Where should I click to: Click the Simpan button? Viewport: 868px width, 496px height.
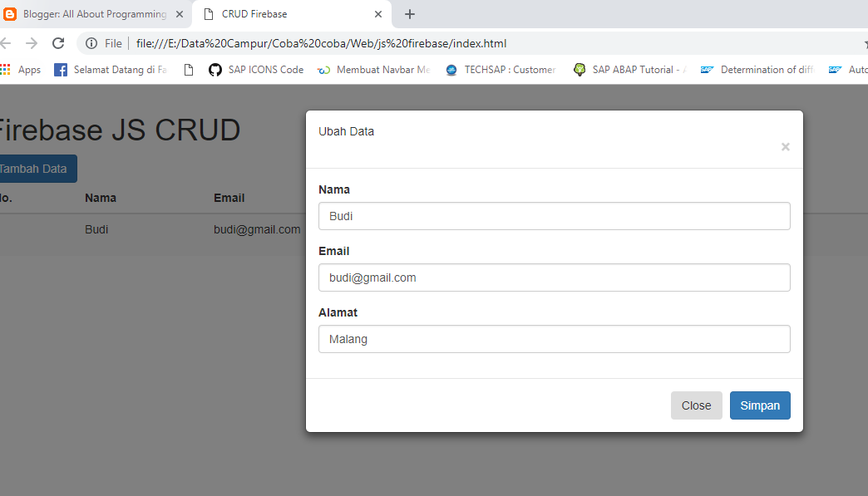pos(759,405)
